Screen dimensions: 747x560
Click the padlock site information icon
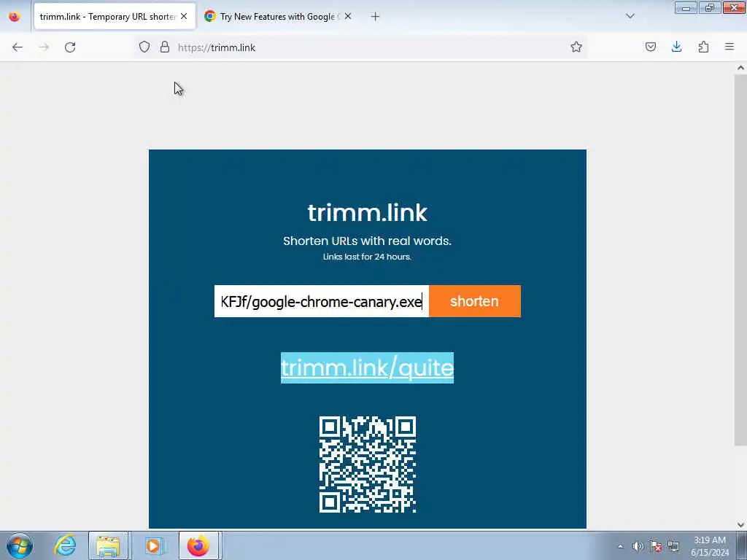pyautogui.click(x=165, y=47)
